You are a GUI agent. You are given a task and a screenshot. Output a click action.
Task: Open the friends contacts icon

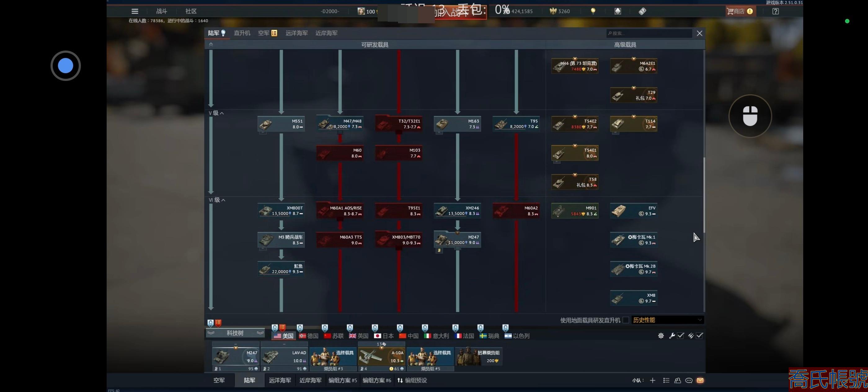678,380
